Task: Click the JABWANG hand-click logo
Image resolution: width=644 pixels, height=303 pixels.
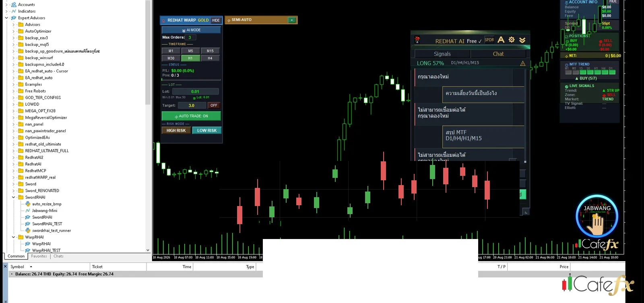Action: pyautogui.click(x=597, y=216)
